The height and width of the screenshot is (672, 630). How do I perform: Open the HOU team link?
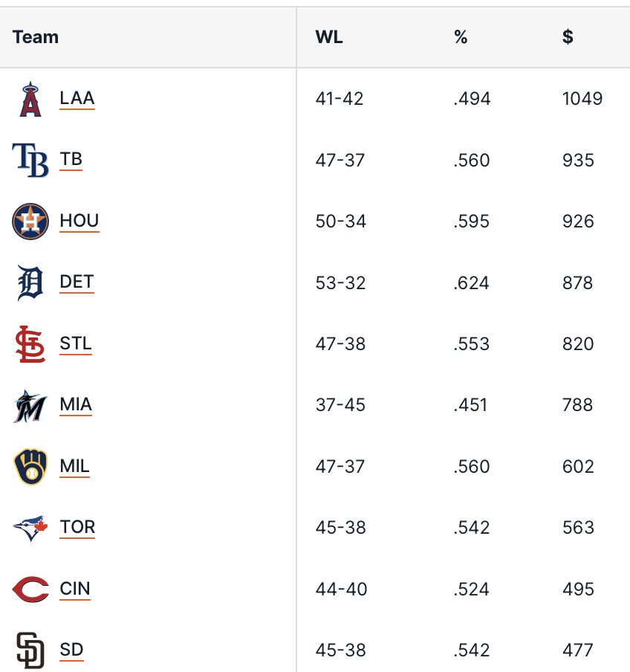click(79, 221)
